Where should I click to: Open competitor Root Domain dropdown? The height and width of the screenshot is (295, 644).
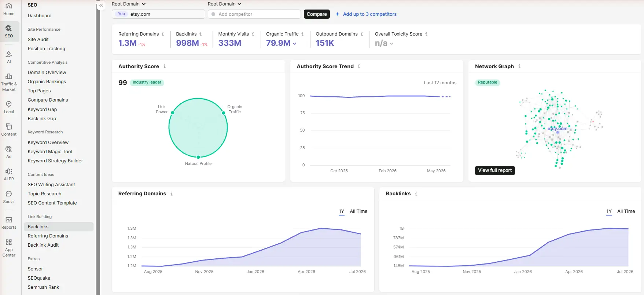pos(225,4)
